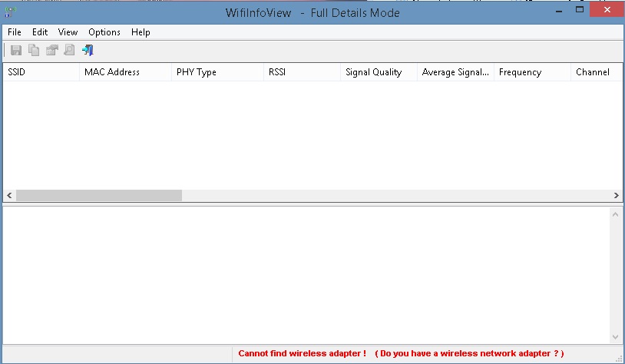Click the lower pane scroll up arrow
The height and width of the screenshot is (364, 625).
point(616,214)
